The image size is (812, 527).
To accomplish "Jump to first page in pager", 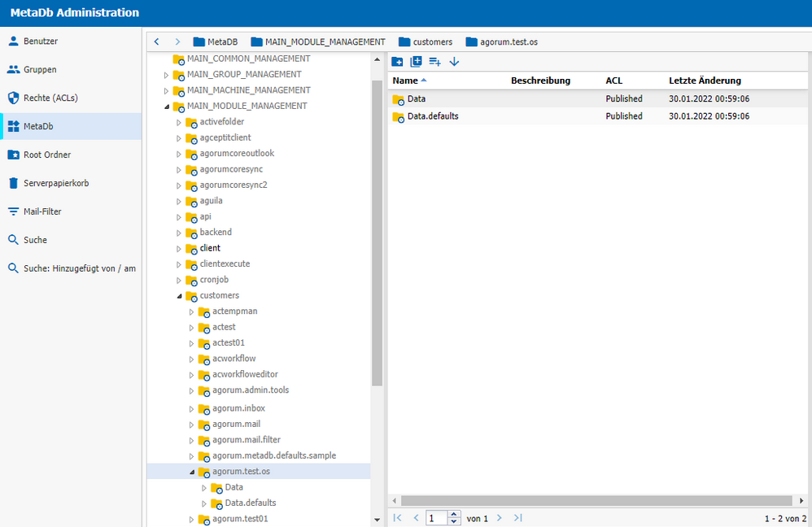I will coord(397,518).
